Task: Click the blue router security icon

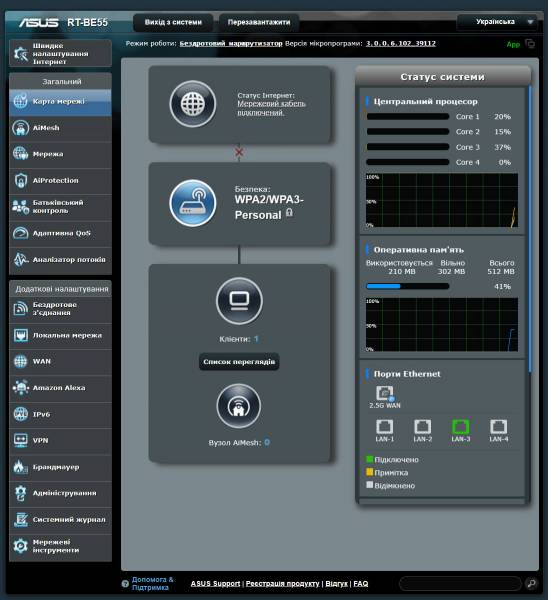Action: coord(193,203)
